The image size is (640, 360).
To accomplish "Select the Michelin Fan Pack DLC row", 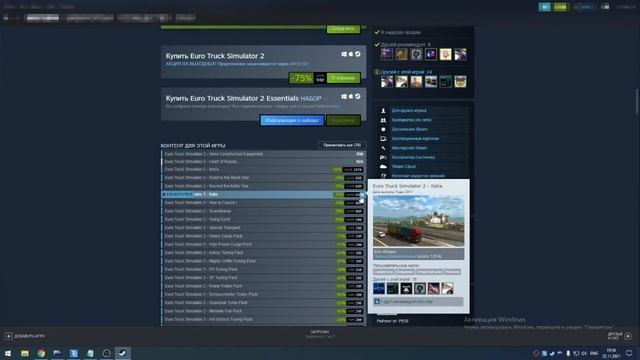I will [x=264, y=311].
